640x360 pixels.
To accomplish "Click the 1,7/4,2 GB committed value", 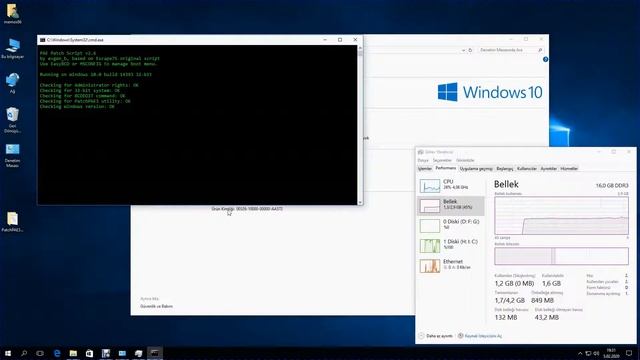I will 509,300.
